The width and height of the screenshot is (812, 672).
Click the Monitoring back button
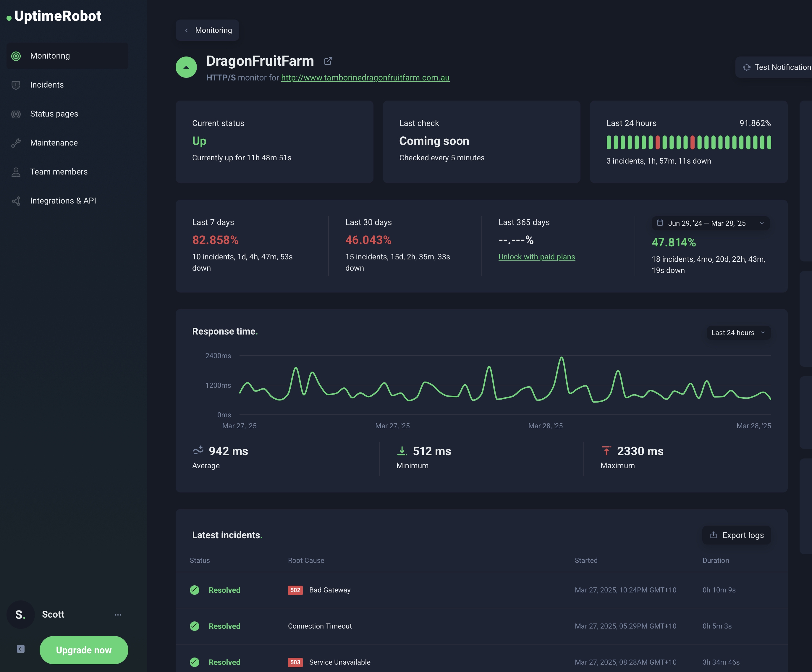click(x=207, y=30)
